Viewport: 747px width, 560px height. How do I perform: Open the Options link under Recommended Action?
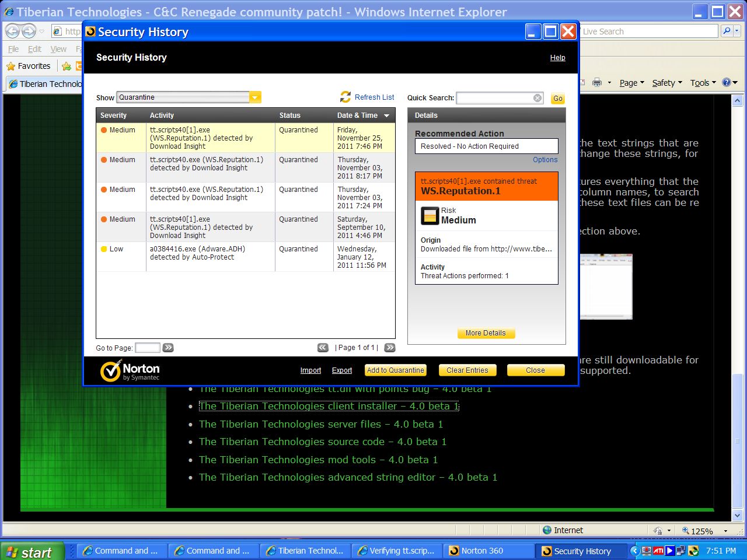point(545,160)
